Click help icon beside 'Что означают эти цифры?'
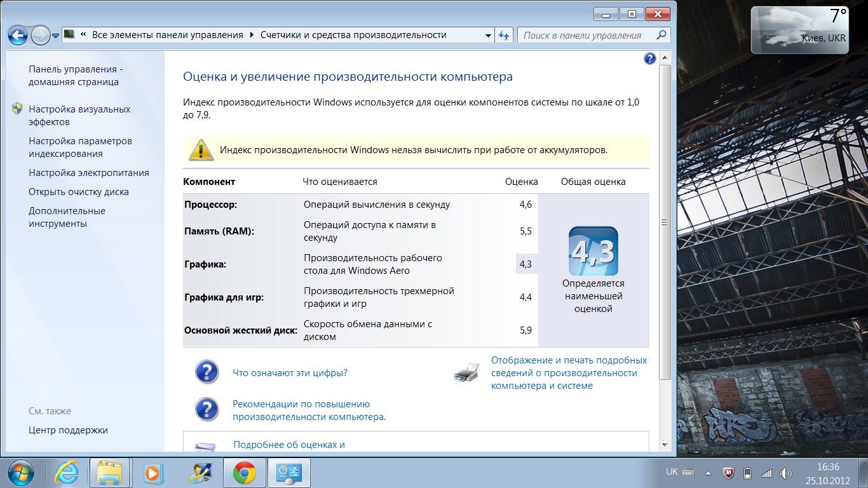Screen dimensions: 868x488 coord(207,372)
